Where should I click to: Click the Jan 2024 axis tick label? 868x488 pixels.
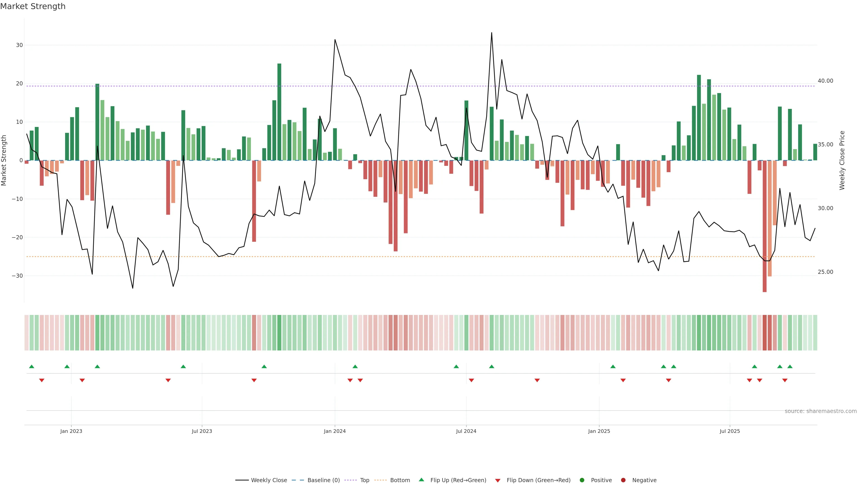tap(335, 431)
